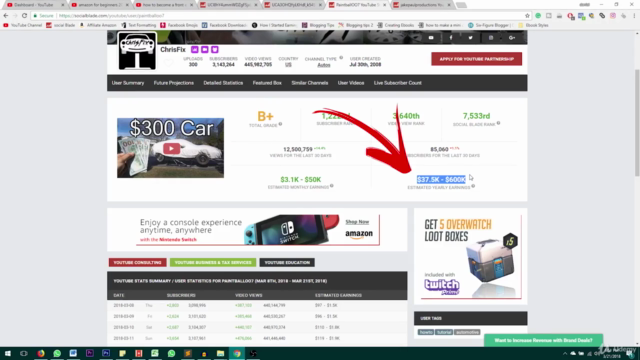This screenshot has width=640, height=360.
Task: Click the third purple heart badge beside ChrisFix
Action: point(215,49)
